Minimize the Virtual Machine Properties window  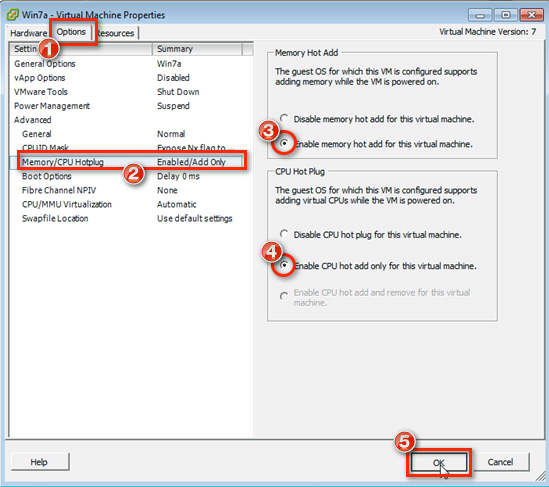click(x=480, y=15)
